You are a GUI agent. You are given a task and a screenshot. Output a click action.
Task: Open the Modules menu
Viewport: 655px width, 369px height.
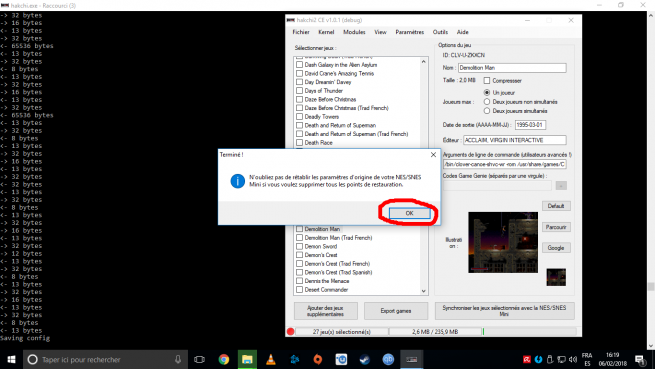[354, 32]
